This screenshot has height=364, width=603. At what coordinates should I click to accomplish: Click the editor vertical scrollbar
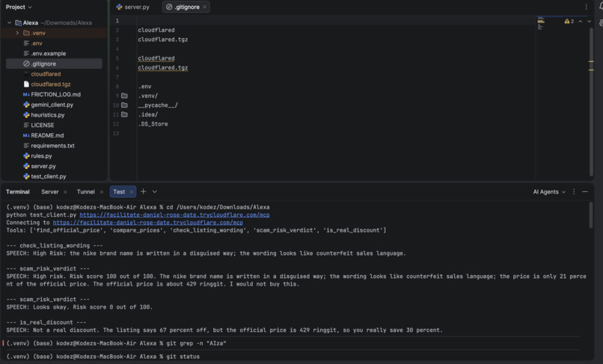(591, 102)
